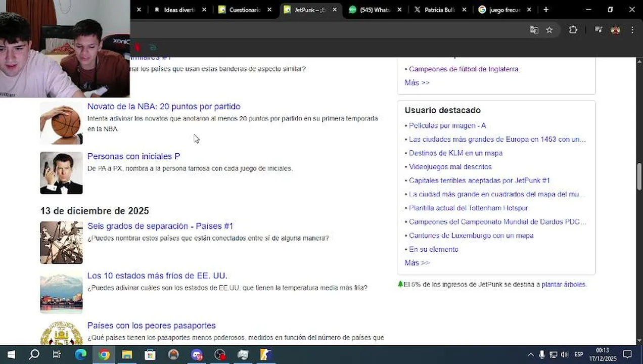Open 'La ciudad más grande en cuadrados del mapa'
The width and height of the screenshot is (643, 364).
pos(497,194)
